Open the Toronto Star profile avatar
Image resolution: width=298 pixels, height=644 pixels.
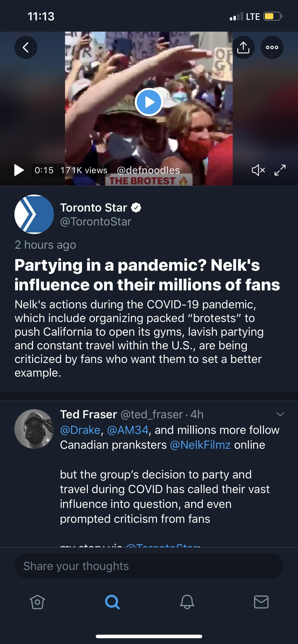34,214
